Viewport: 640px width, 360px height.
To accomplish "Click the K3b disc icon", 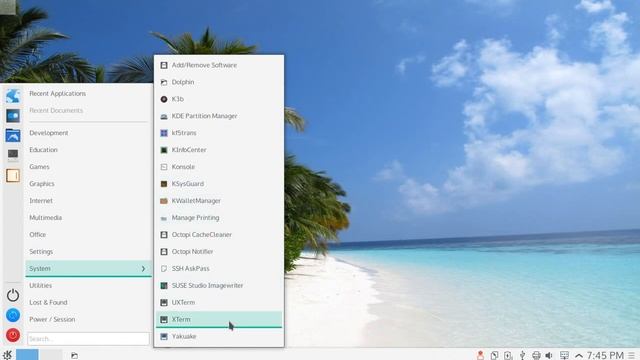I will [164, 99].
